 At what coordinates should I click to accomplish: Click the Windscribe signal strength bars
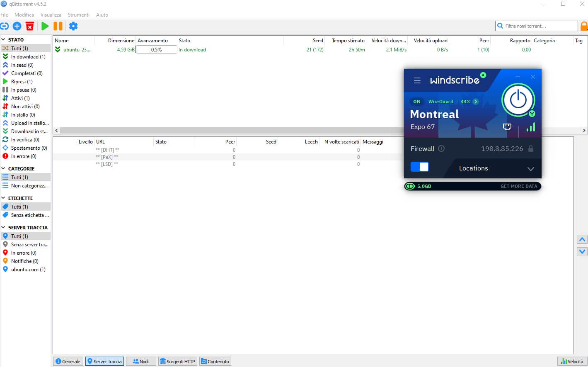531,127
